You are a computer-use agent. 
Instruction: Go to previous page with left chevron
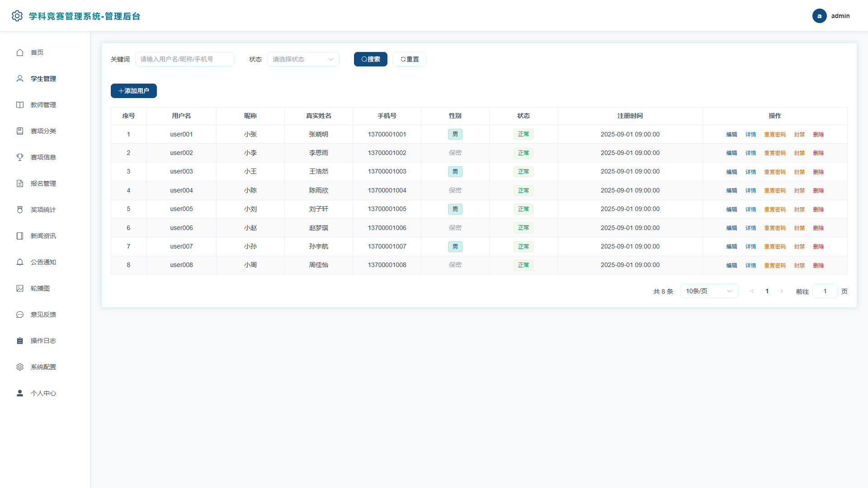pos(752,291)
